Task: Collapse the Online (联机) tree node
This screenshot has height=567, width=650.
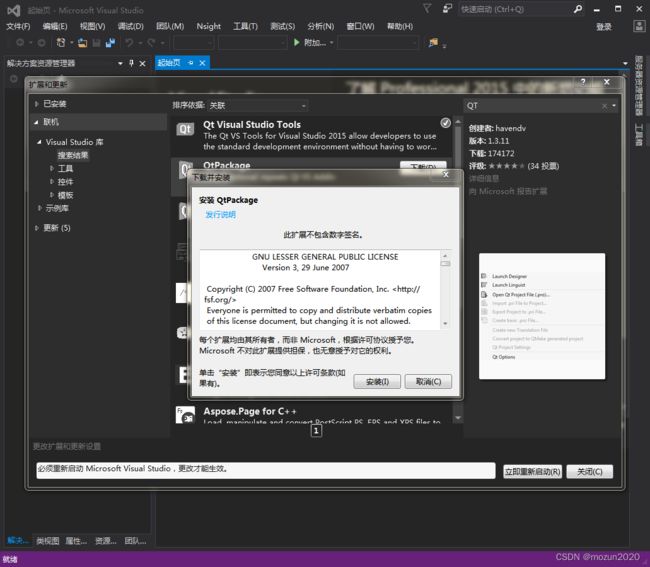Action: (36, 122)
